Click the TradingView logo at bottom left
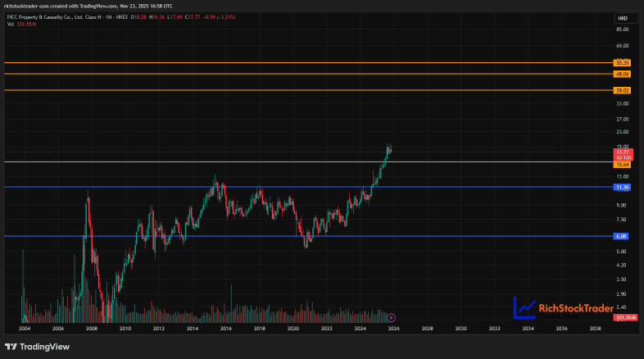 coord(37,347)
